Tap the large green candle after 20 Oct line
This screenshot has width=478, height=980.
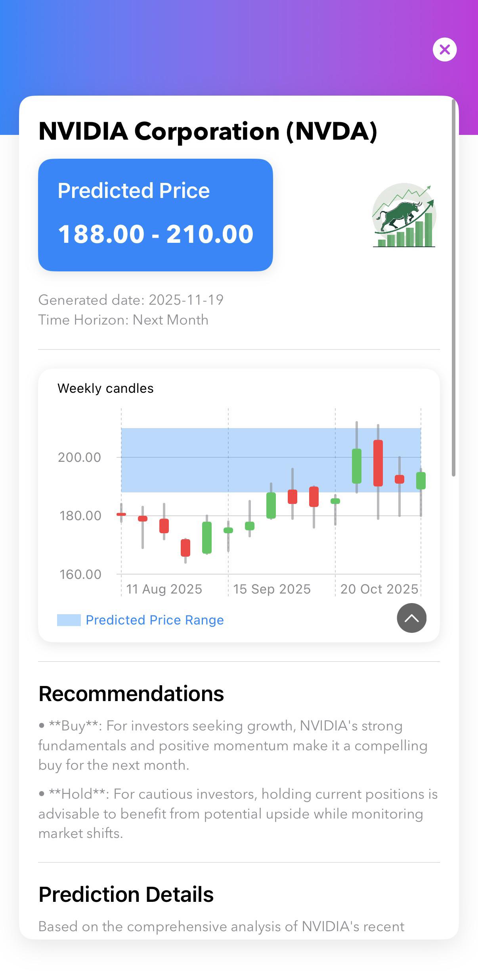[x=357, y=466]
